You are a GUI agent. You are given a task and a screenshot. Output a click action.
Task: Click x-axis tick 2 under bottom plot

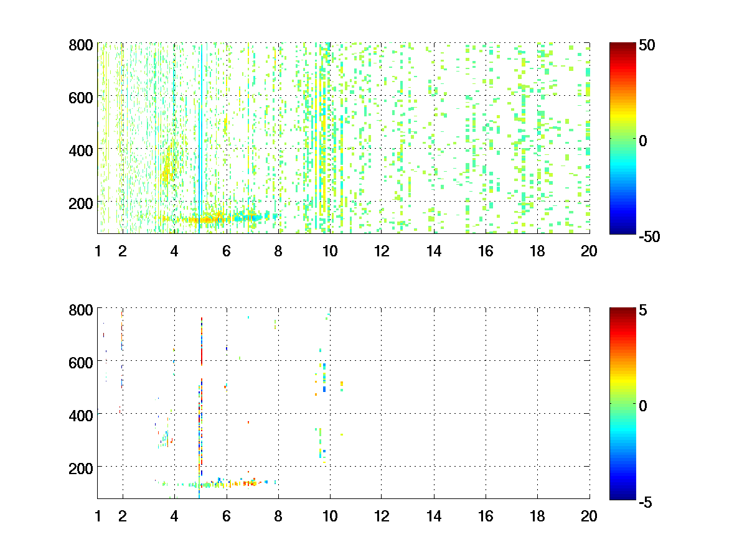pyautogui.click(x=123, y=516)
